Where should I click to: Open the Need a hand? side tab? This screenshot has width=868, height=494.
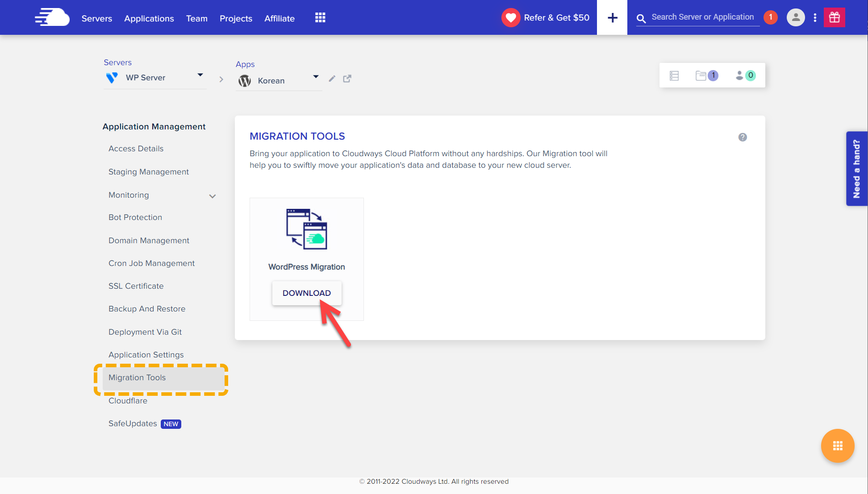pyautogui.click(x=856, y=169)
